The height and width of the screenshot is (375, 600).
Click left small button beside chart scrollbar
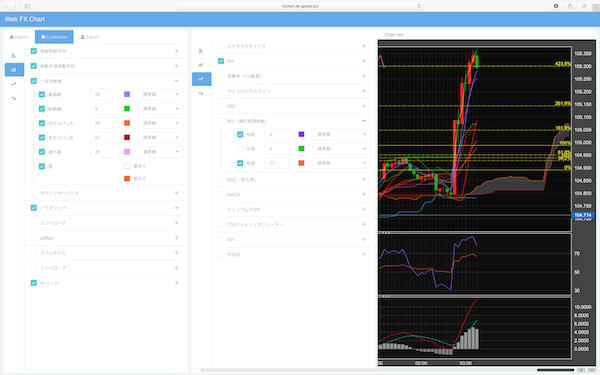(581, 370)
